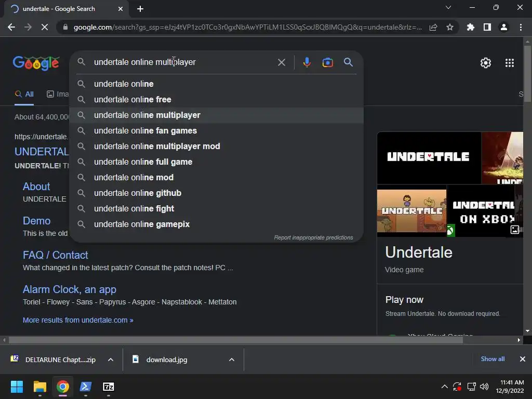The width and height of the screenshot is (532, 399).
Task: Open Google quick settings gear
Action: point(486,63)
